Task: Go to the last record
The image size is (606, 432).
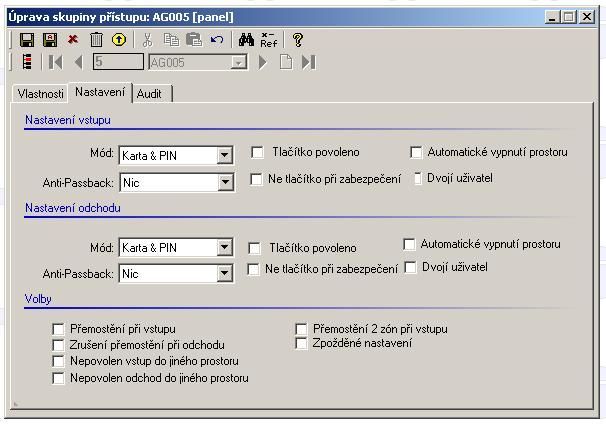Action: pos(308,62)
